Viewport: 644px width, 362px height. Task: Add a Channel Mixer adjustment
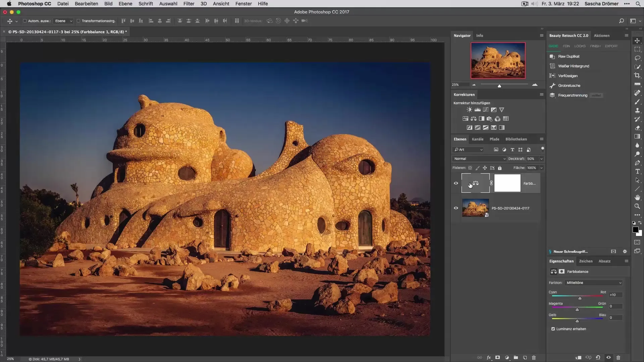(x=497, y=119)
